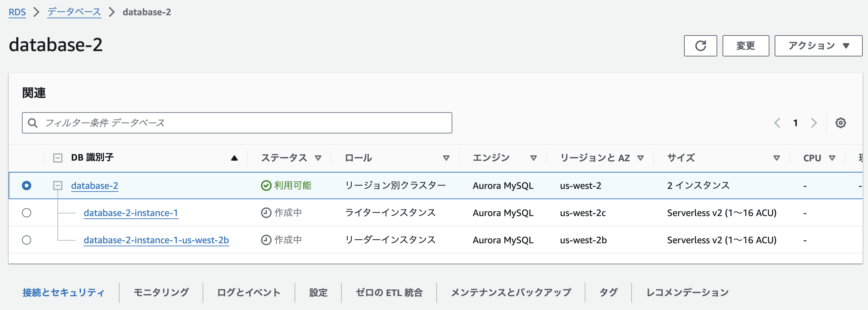868x310 pixels.
Task: Click the エンジン column sort icon
Action: coord(533,158)
